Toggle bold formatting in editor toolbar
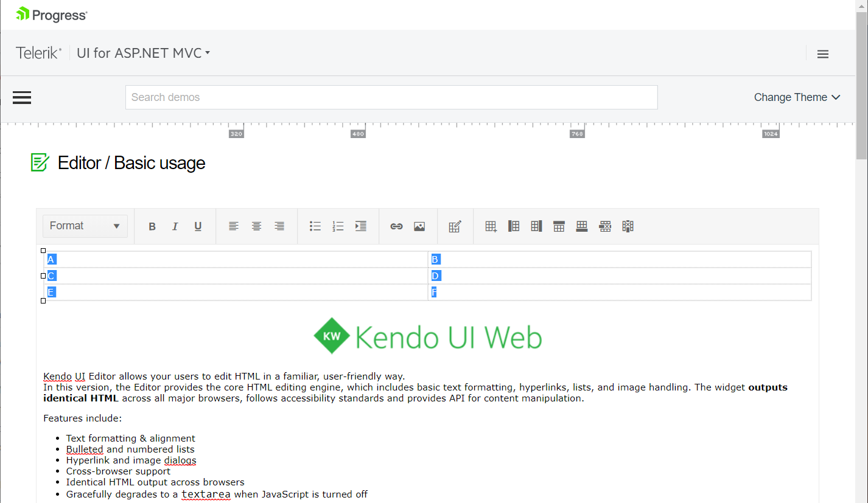 [152, 226]
